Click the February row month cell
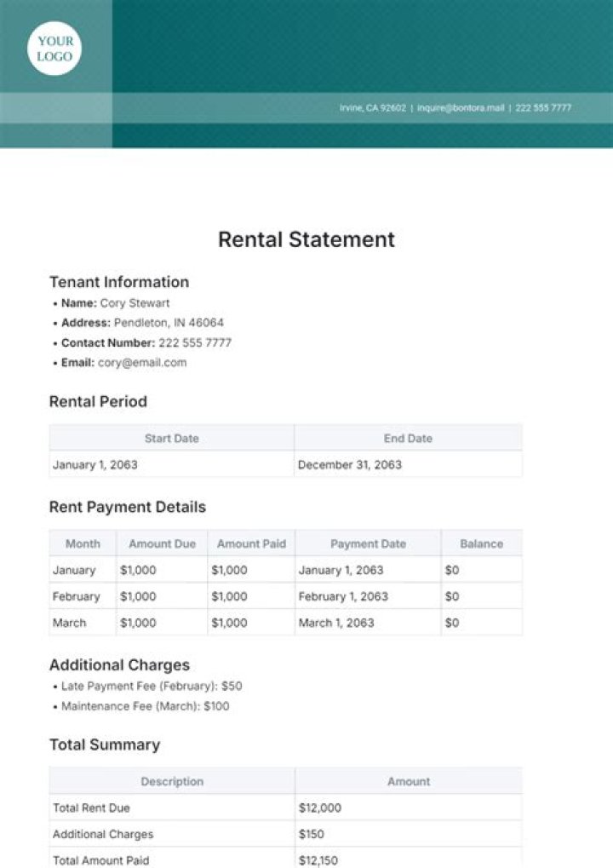The width and height of the screenshot is (613, 868). pyautogui.click(x=77, y=596)
